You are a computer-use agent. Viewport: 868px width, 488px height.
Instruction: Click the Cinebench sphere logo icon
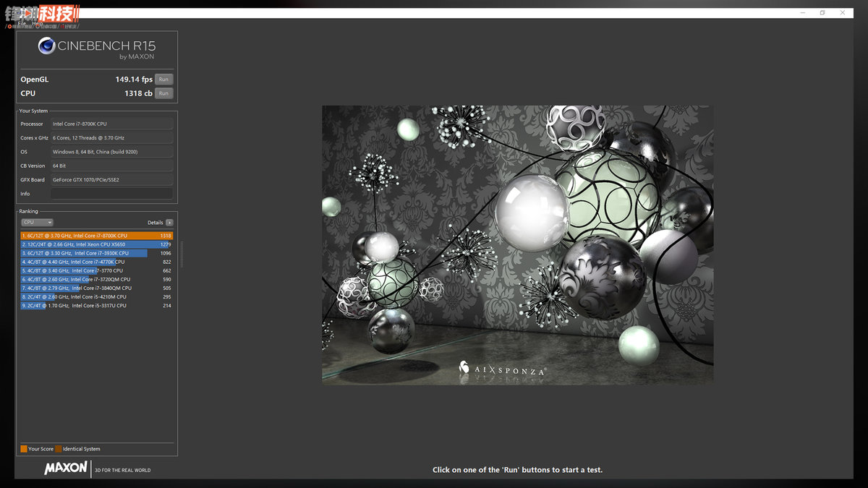(x=47, y=46)
